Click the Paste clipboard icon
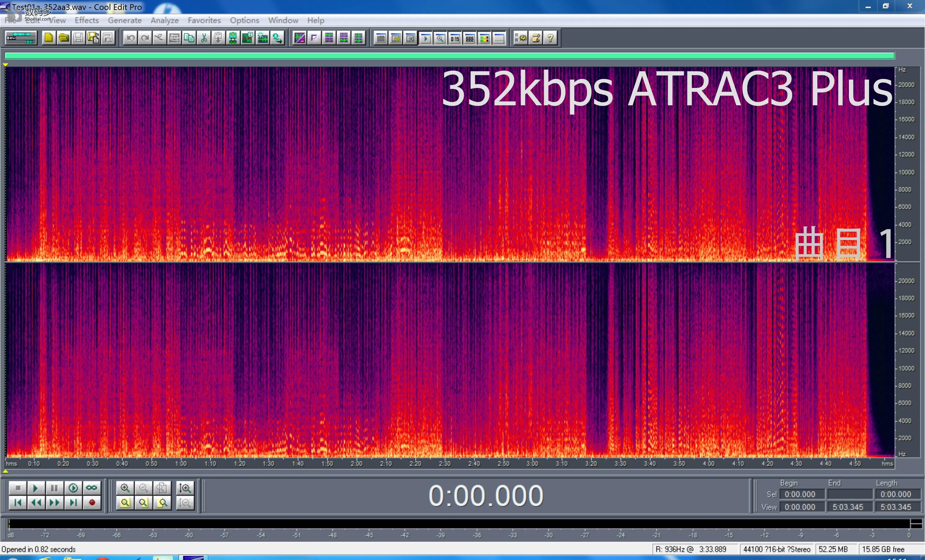The height and width of the screenshot is (560, 925). [218, 38]
